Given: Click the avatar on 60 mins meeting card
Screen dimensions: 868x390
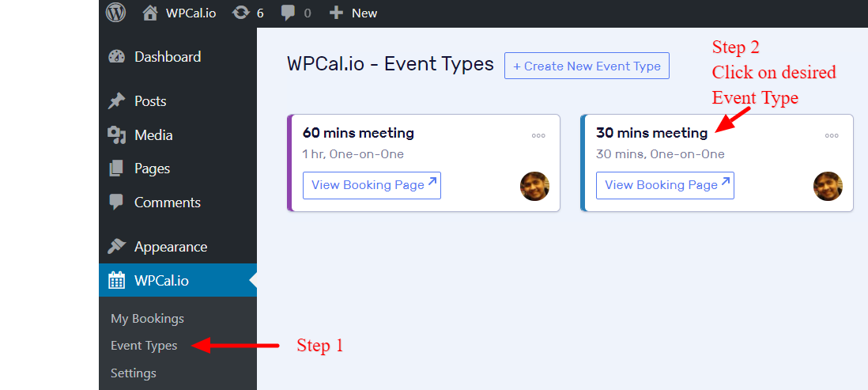Looking at the screenshot, I should point(534,186).
